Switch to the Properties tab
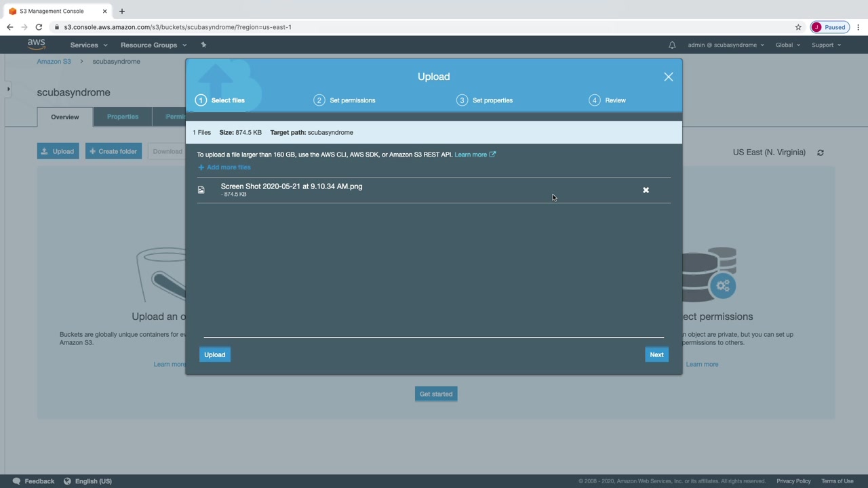Image resolution: width=868 pixels, height=488 pixels. [123, 117]
